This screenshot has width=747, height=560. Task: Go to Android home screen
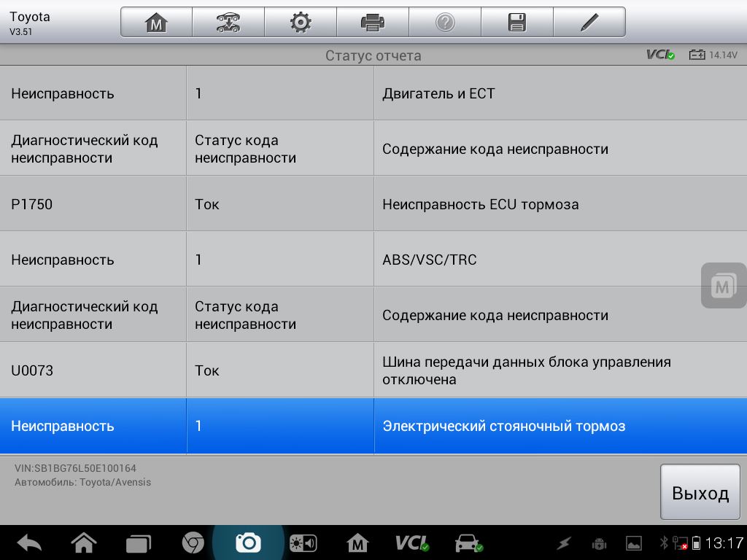tap(84, 542)
